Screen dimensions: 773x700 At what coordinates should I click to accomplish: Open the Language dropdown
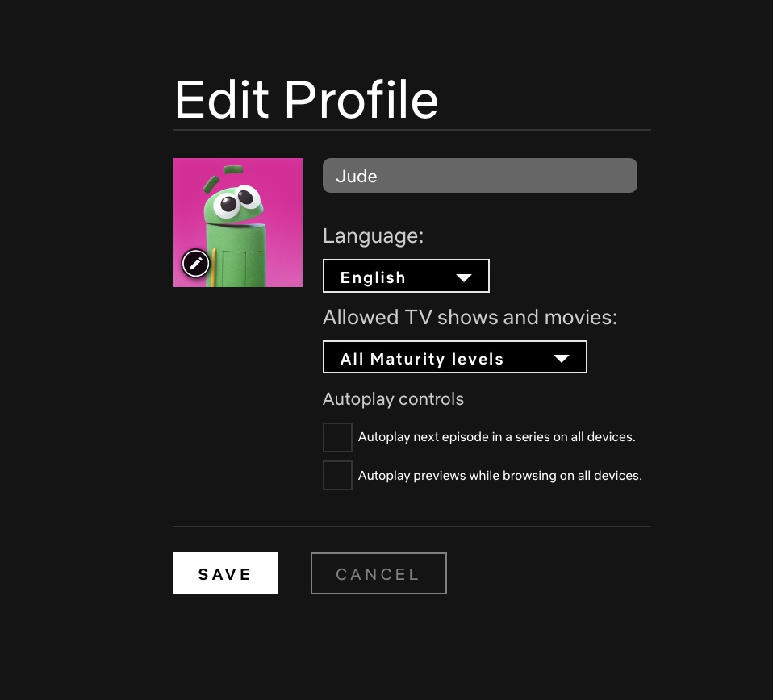coord(405,277)
